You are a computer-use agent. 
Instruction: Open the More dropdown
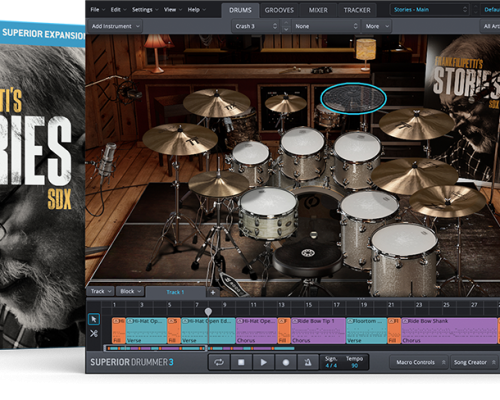click(377, 26)
